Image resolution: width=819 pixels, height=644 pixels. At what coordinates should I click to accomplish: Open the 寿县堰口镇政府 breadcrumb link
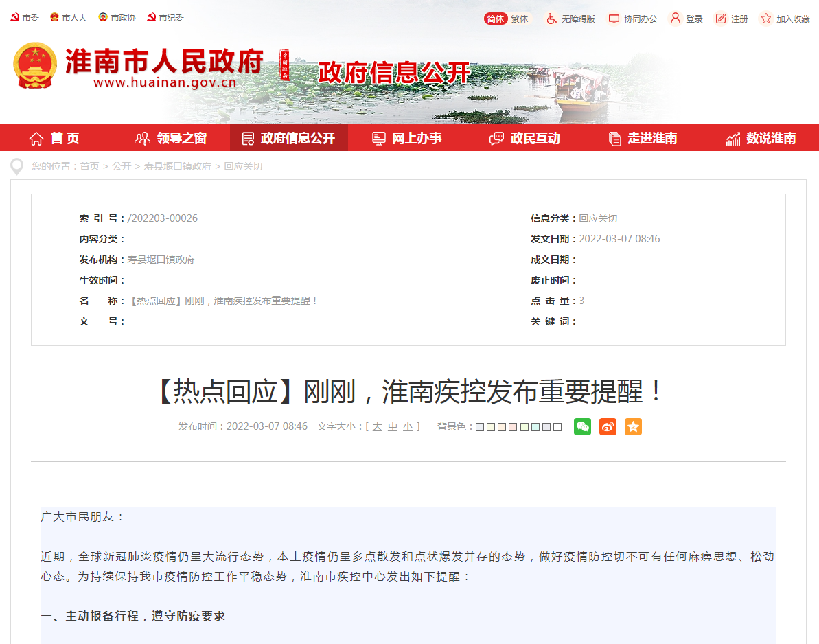(177, 165)
